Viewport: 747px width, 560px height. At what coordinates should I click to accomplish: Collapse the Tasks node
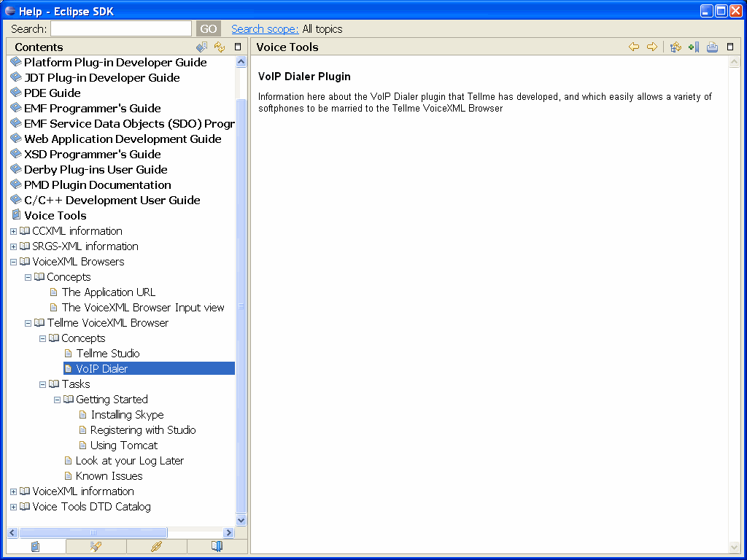[43, 384]
